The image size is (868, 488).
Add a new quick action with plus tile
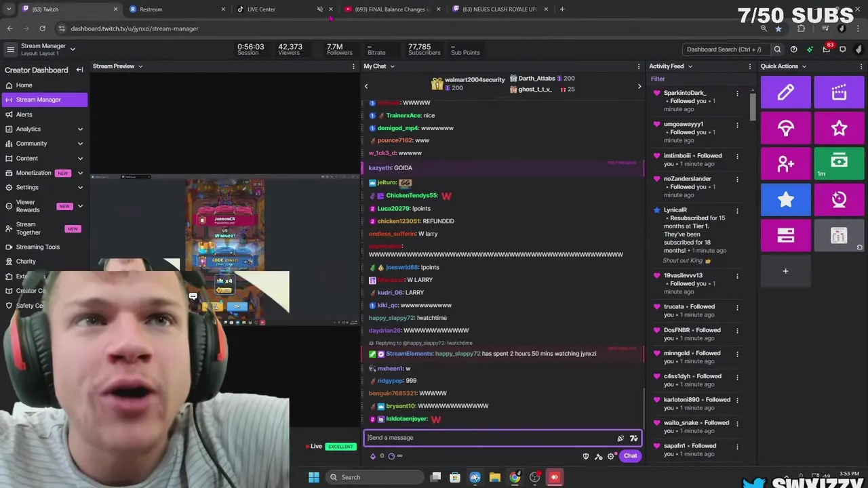[x=785, y=271]
